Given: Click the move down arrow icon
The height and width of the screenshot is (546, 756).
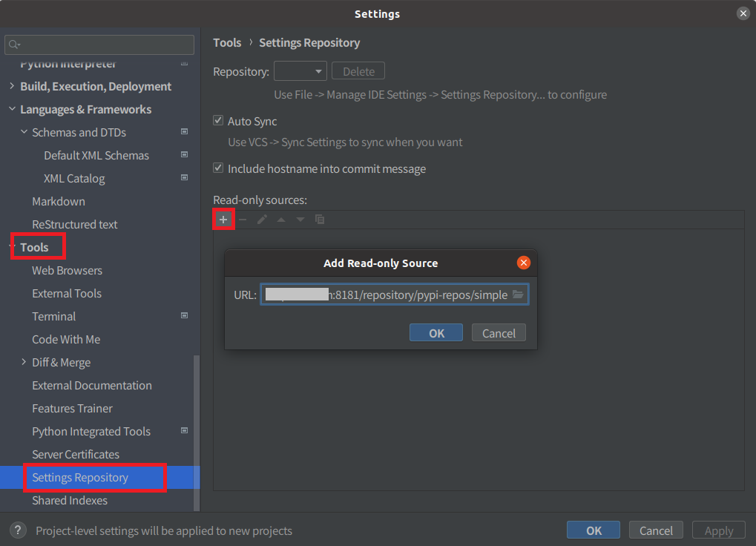Looking at the screenshot, I should coord(300,220).
